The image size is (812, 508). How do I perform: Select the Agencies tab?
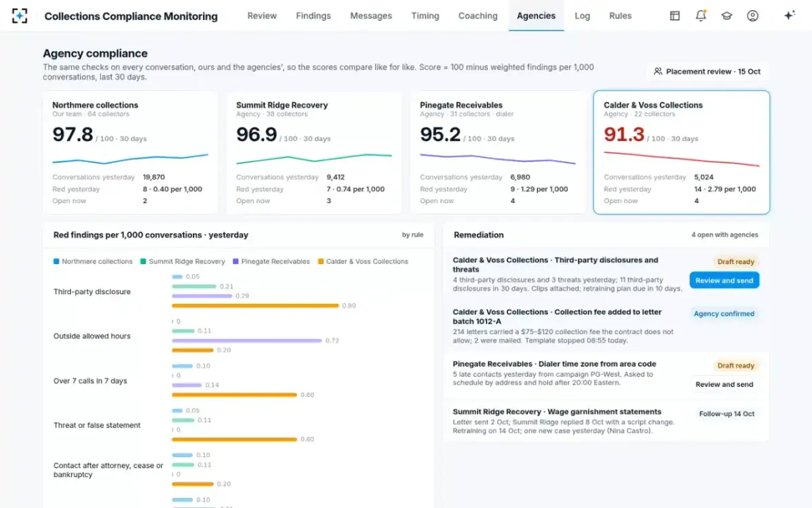(536, 16)
